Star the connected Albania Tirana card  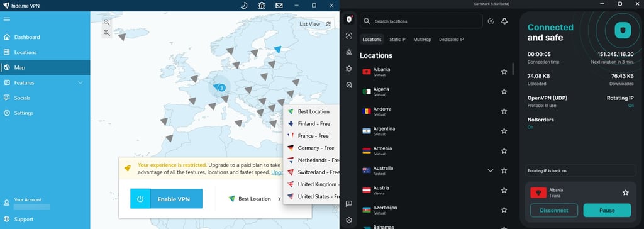[x=626, y=193]
